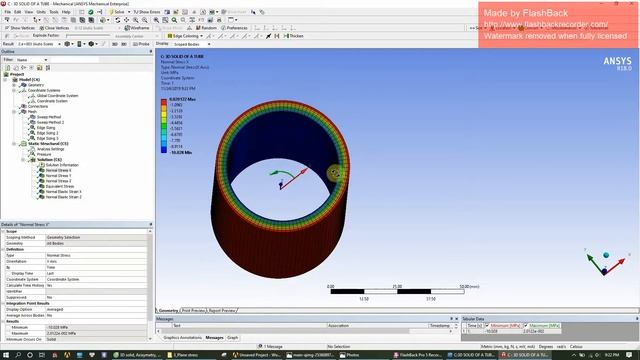Toggle Minimum column checkbox in Tabular Data

[x=487, y=326]
